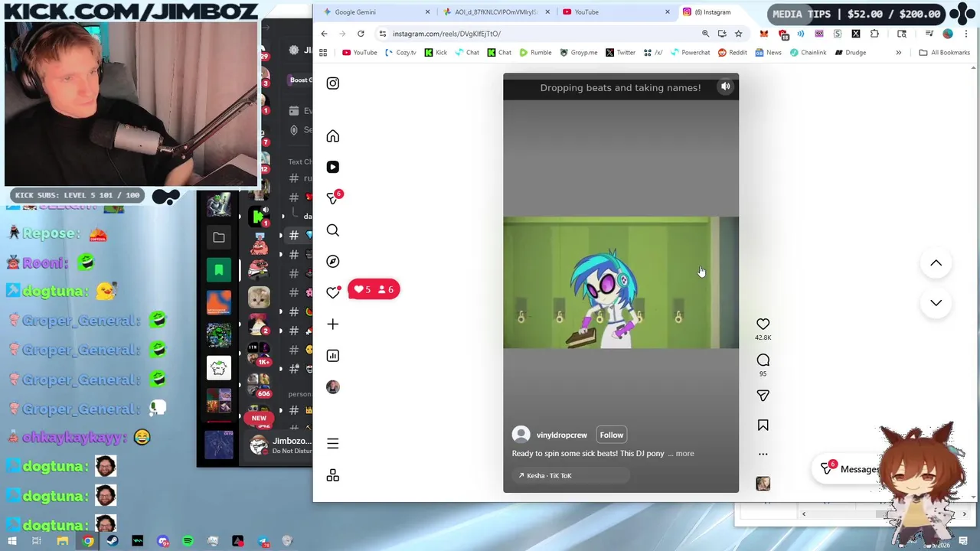
Task: Open the Rumble bookmark
Action: pyautogui.click(x=535, y=53)
